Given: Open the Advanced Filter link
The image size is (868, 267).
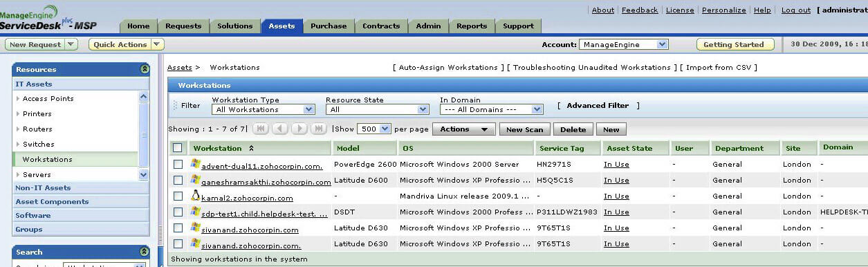Looking at the screenshot, I should [x=598, y=106].
